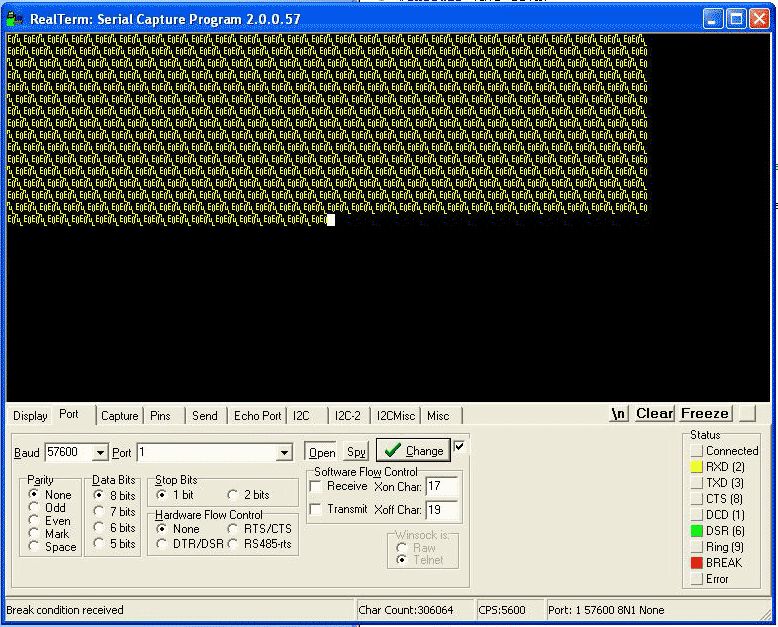Click the Port number input field
The image size is (778, 627).
[207, 452]
